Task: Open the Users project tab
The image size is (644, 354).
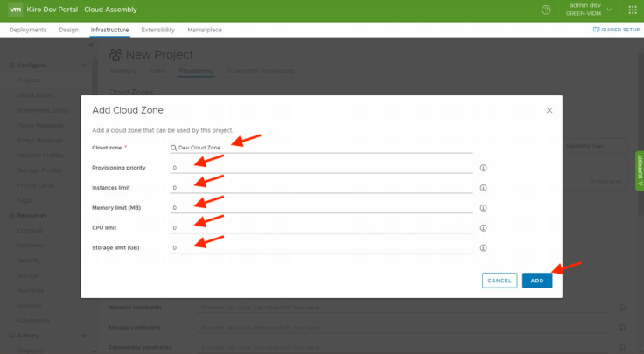Action: [157, 71]
